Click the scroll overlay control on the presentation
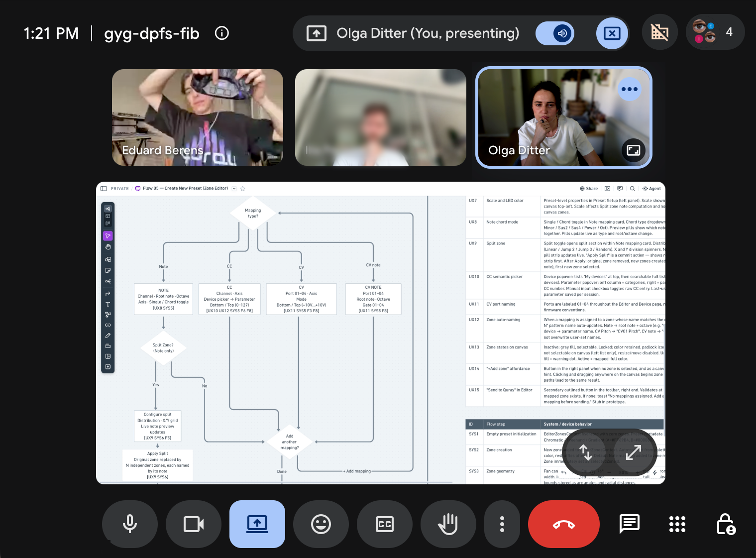 click(586, 452)
